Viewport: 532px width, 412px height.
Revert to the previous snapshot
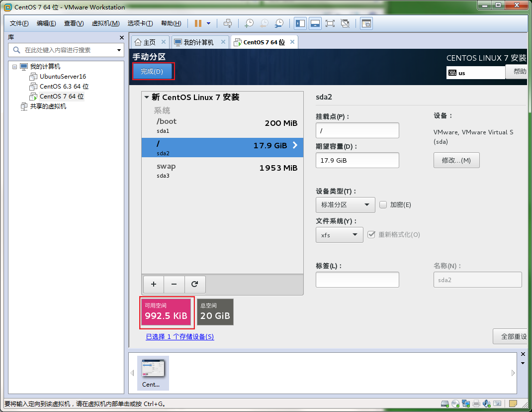pyautogui.click(x=264, y=23)
